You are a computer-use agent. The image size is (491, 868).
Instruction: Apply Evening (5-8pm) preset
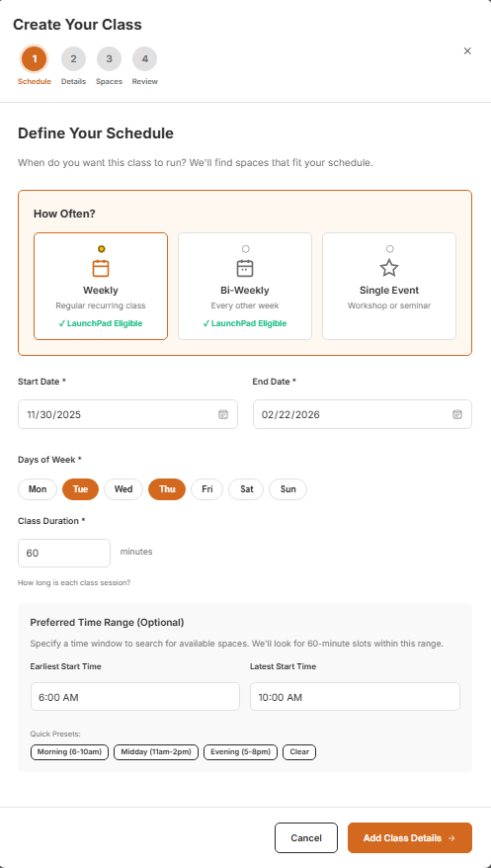click(240, 752)
